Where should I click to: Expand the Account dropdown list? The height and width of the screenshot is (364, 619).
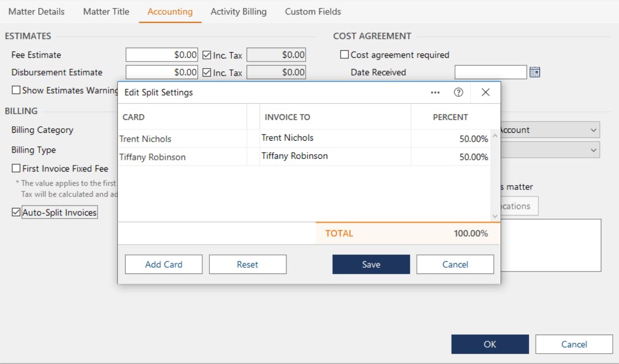coord(594,130)
